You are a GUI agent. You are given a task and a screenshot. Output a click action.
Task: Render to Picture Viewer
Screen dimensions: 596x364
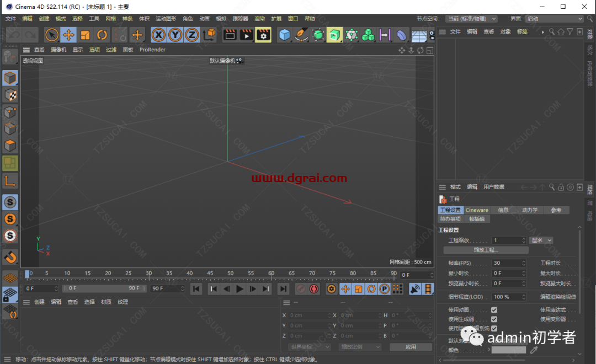(247, 35)
